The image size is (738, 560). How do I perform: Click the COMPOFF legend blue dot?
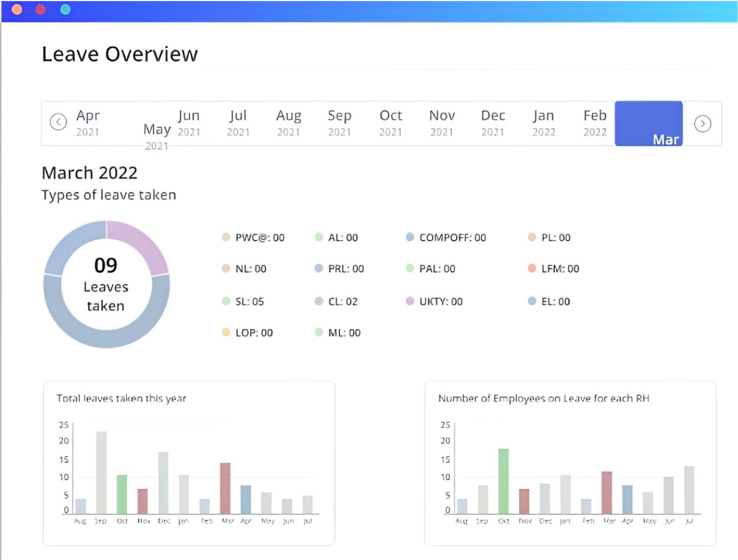410,237
